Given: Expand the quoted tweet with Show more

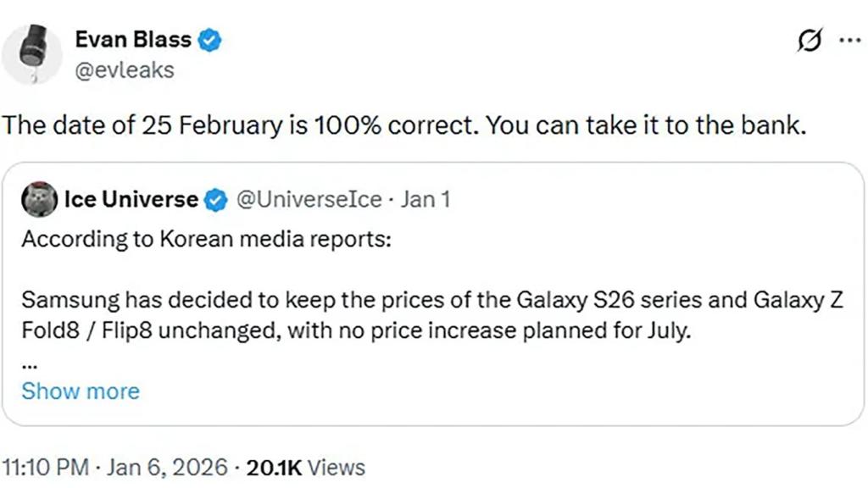Looking at the screenshot, I should 81,391.
